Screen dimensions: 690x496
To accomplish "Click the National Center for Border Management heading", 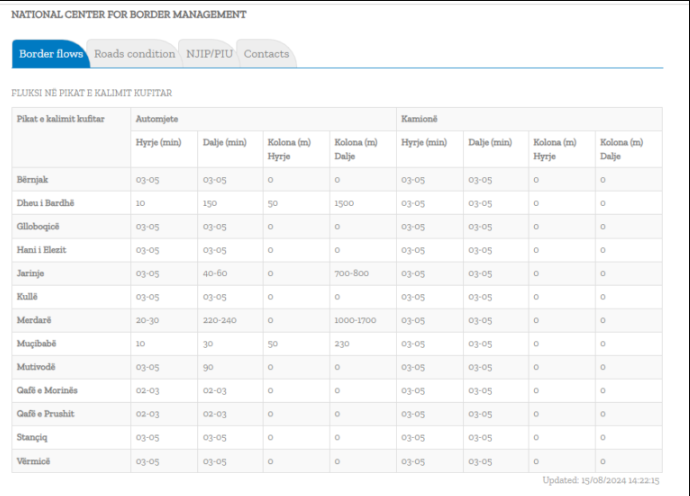I will point(128,15).
